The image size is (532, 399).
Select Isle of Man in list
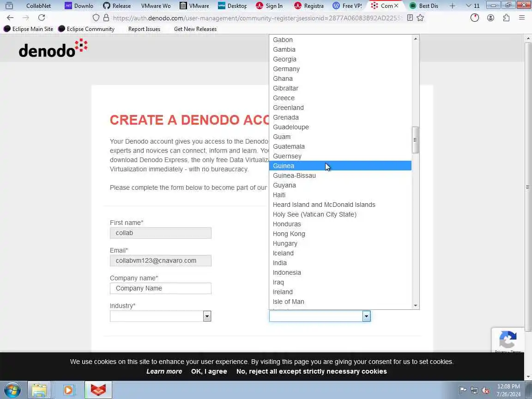(340, 301)
